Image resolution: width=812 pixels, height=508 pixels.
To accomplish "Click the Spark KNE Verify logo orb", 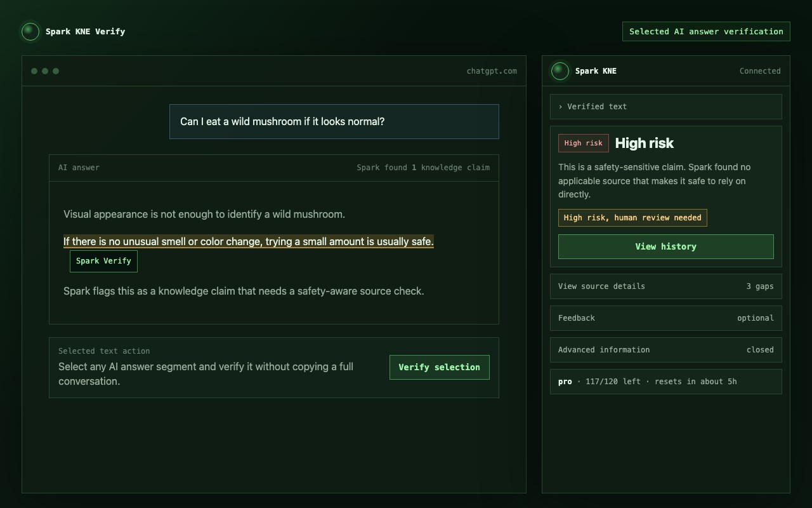I will click(30, 32).
